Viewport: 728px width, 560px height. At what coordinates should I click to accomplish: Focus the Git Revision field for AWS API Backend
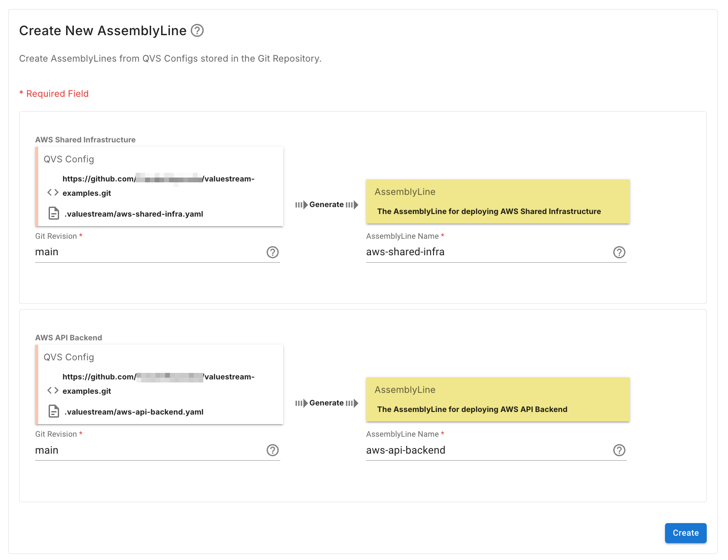148,450
